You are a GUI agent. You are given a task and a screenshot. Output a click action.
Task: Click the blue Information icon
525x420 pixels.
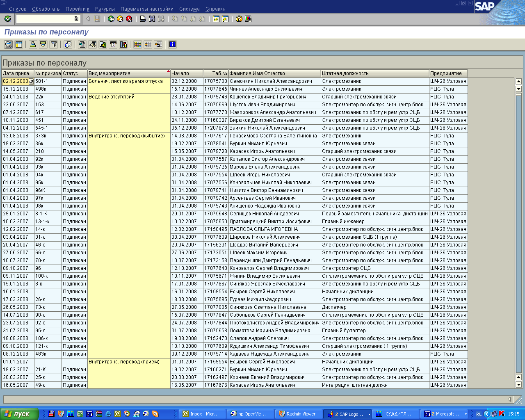(172, 44)
